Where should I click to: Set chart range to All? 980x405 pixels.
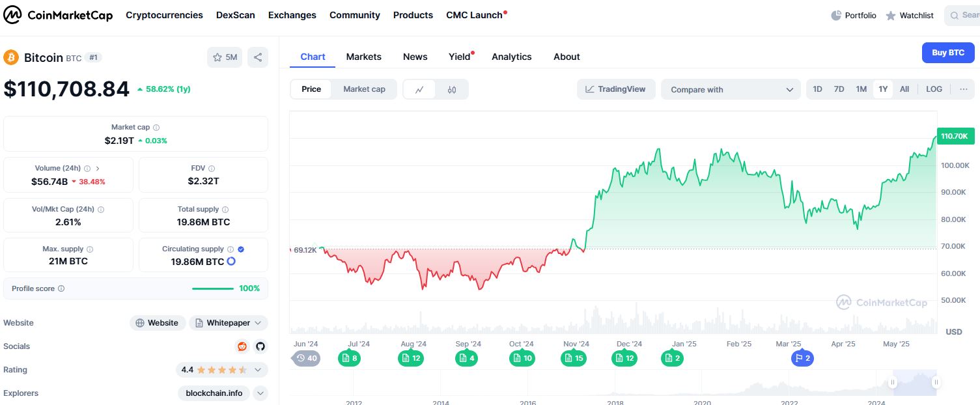[x=904, y=89]
